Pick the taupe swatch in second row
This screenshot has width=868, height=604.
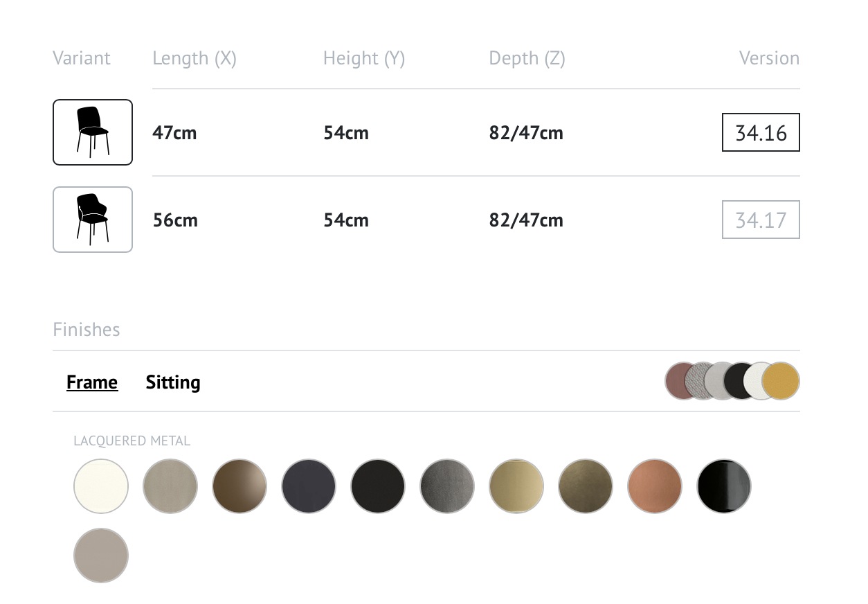pyautogui.click(x=101, y=556)
